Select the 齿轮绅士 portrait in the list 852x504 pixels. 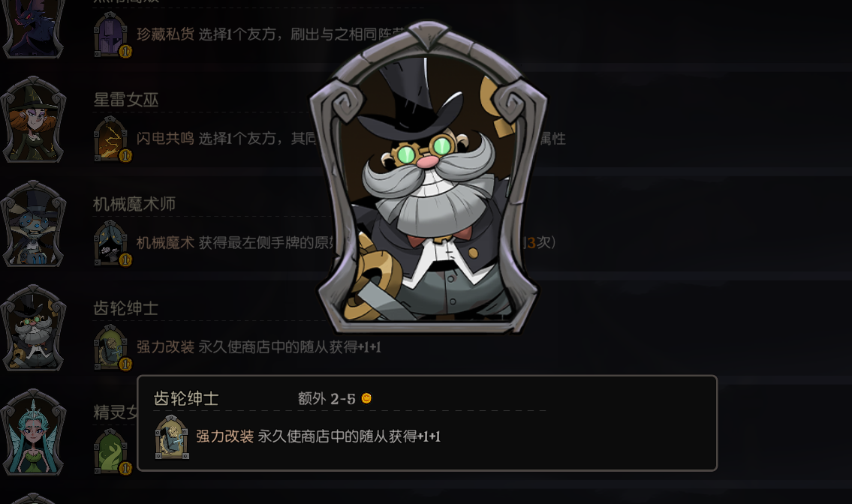click(x=33, y=328)
